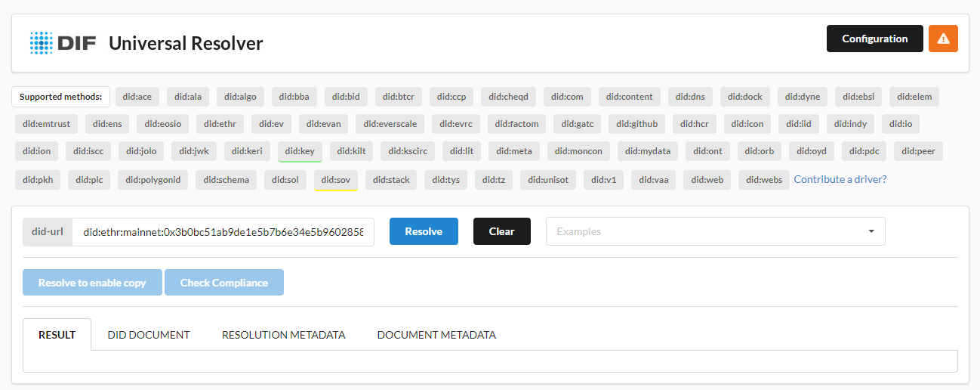Image resolution: width=980 pixels, height=390 pixels.
Task: Click the did:web method tag
Action: [x=707, y=180]
